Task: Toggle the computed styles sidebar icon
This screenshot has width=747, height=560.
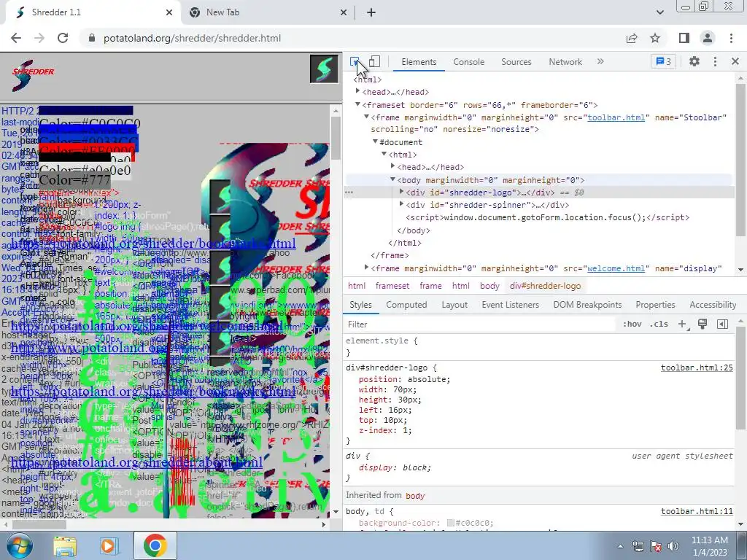Action: click(722, 324)
